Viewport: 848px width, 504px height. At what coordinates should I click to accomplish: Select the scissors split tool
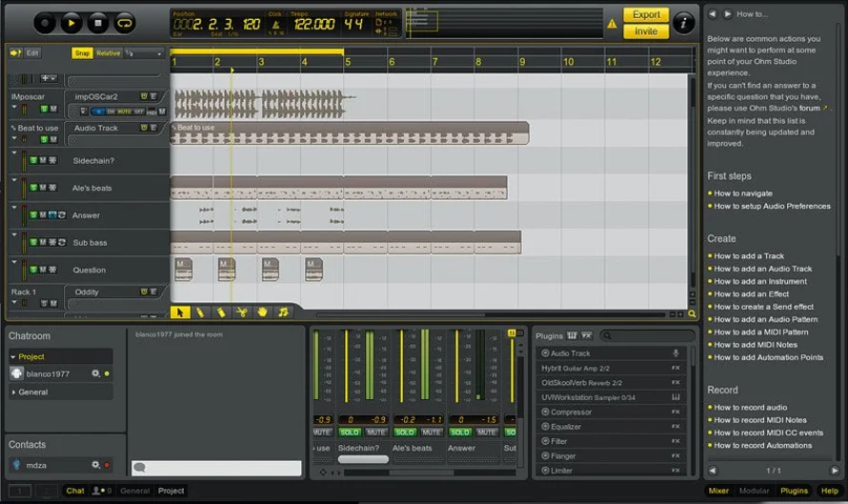point(242,312)
